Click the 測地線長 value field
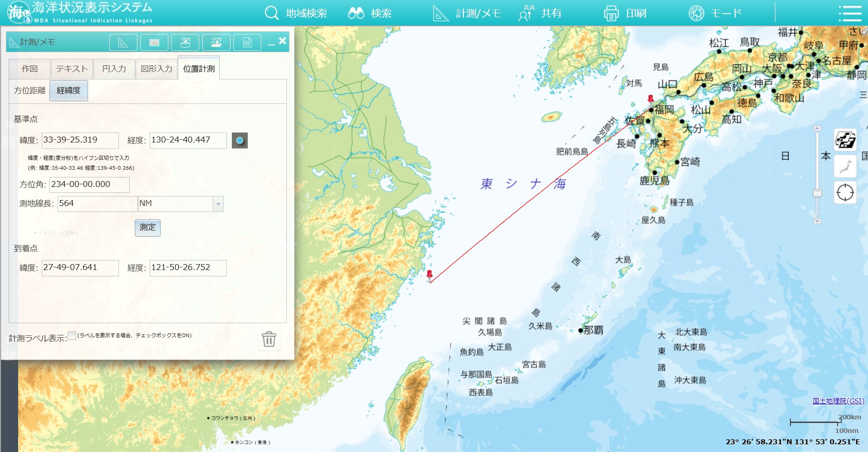Screen dimensions: 868x452 (97, 204)
